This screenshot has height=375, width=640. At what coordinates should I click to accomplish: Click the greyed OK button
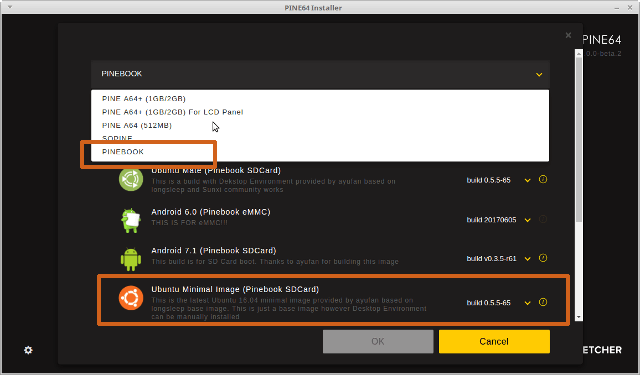coord(378,342)
